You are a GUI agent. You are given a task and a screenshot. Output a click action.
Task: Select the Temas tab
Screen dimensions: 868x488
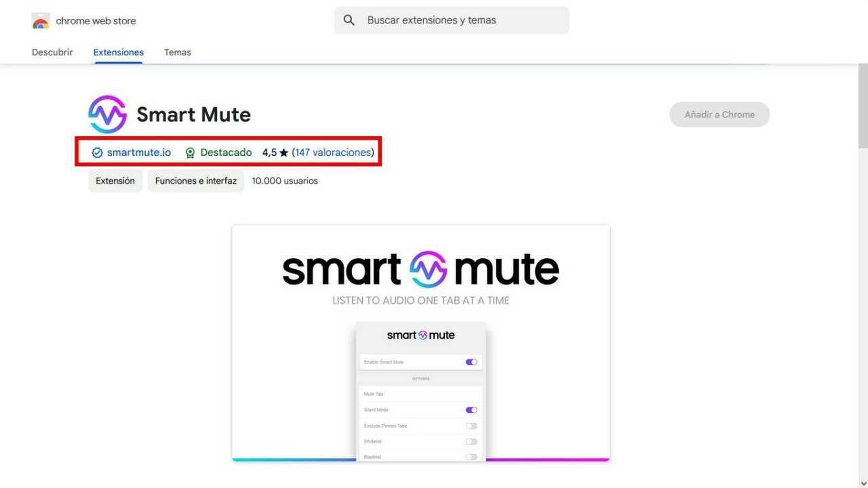[178, 52]
